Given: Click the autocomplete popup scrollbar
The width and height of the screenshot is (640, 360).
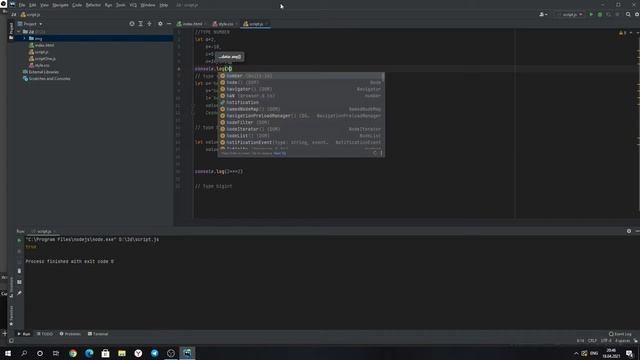Looking at the screenshot, I should (383, 77).
